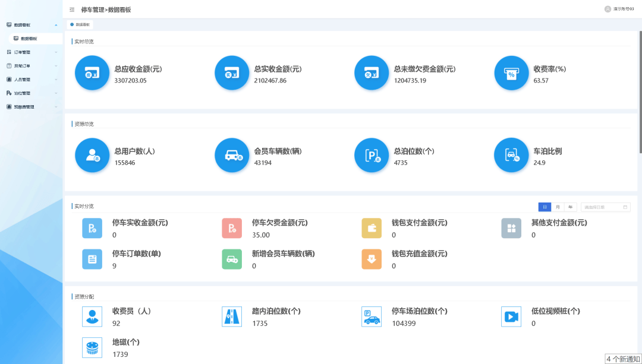The width and height of the screenshot is (642, 364).
Task: Click the 会员车辆数 car icon
Action: [232, 156]
